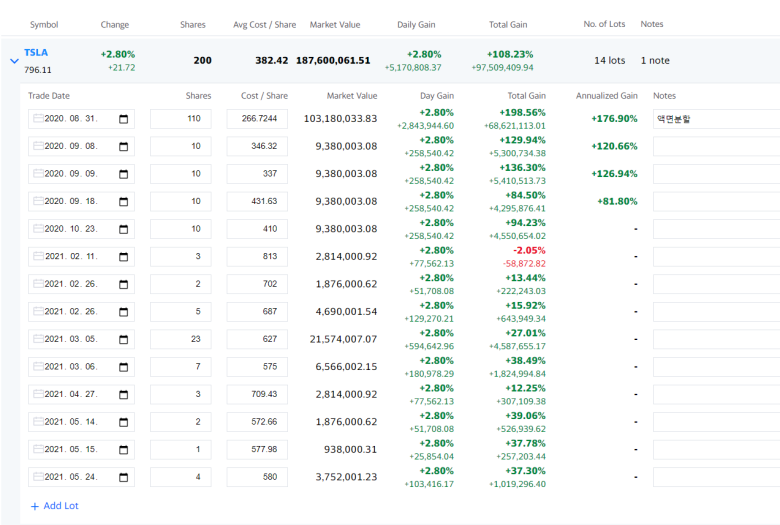The image size is (780, 525).
Task: Open calendar picker for 2020. 09. 18. lot
Action: tap(123, 202)
